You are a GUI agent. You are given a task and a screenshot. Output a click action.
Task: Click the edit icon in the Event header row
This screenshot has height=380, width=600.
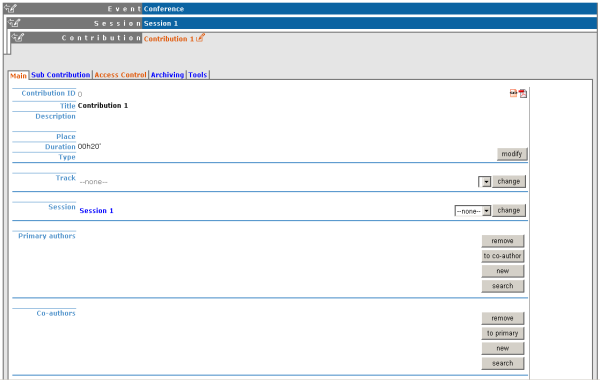point(11,8)
